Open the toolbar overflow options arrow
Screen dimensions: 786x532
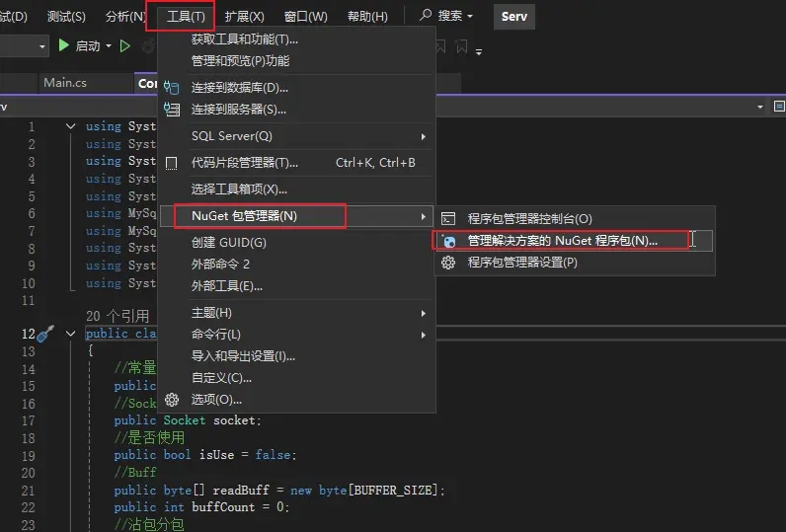479,51
